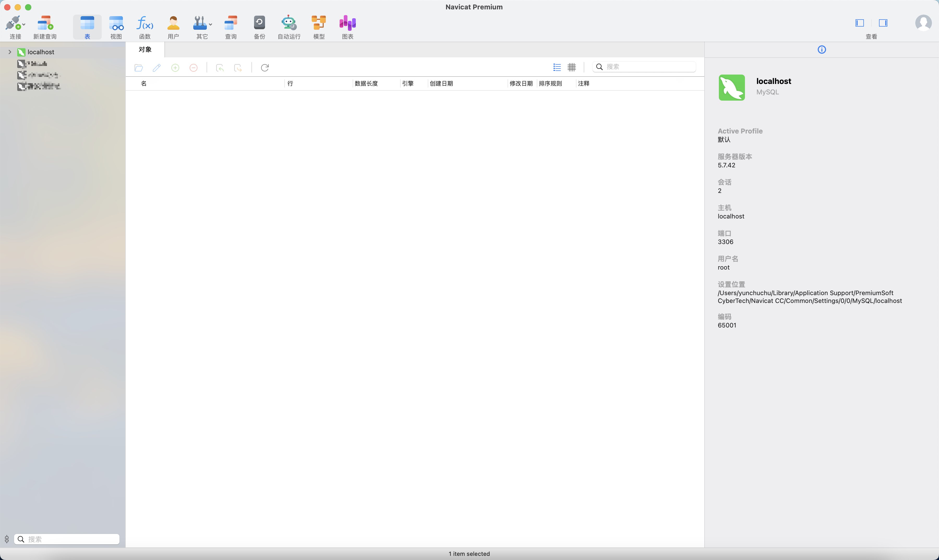This screenshot has height=560, width=939.
Task: Toggle the left navigation pane icon
Action: coord(860,23)
